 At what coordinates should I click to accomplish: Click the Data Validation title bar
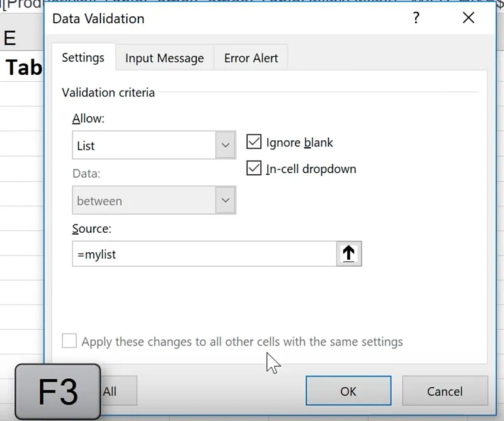click(220, 18)
